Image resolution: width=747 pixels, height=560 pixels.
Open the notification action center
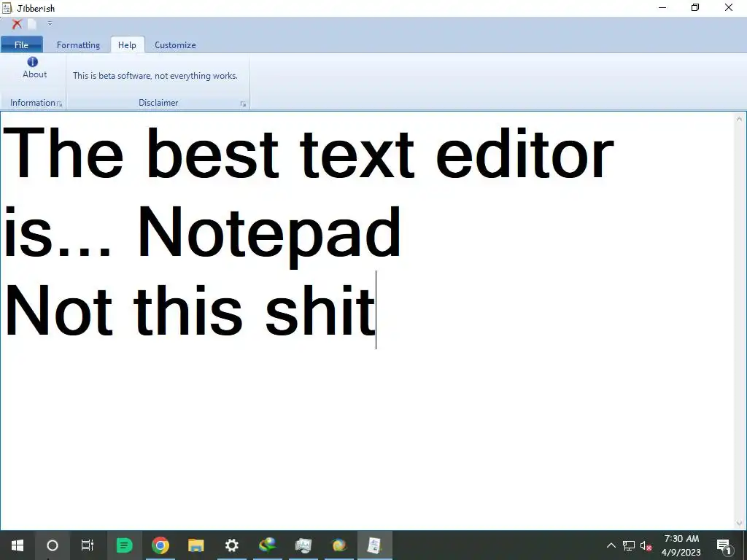tap(724, 545)
